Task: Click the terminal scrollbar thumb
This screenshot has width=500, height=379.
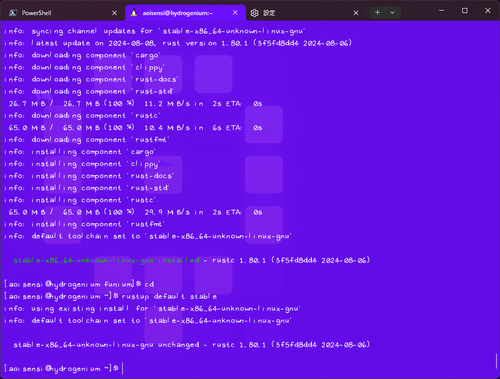Action: point(496,361)
